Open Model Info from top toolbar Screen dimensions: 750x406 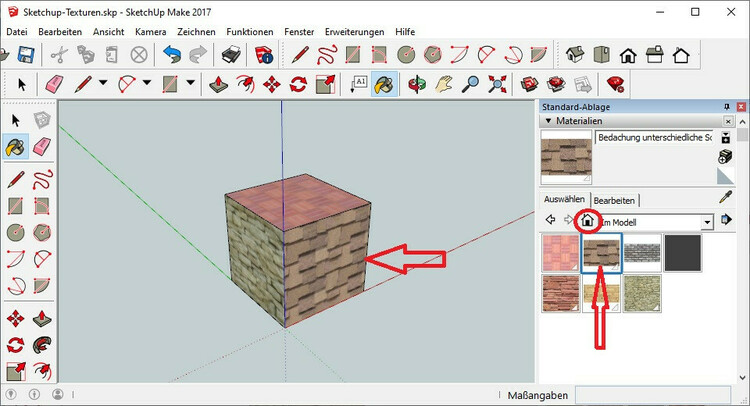(x=263, y=55)
